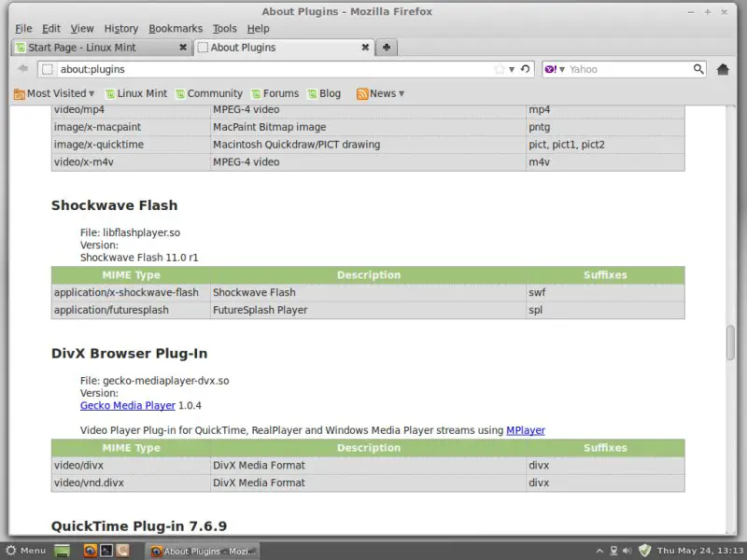Open the Edit menu
Viewport: 747px width, 560px height.
tap(51, 29)
